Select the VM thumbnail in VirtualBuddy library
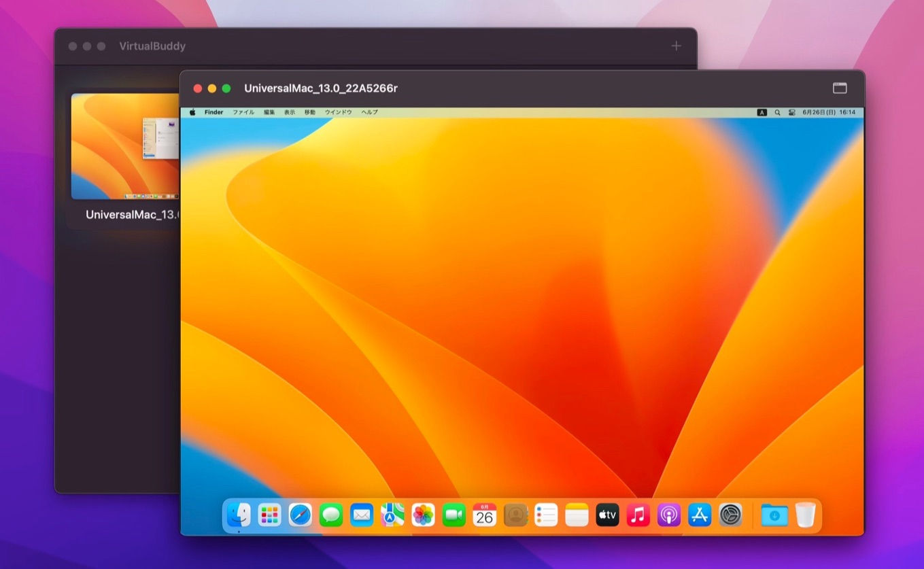Screen dimensions: 924x569 tap(126, 146)
